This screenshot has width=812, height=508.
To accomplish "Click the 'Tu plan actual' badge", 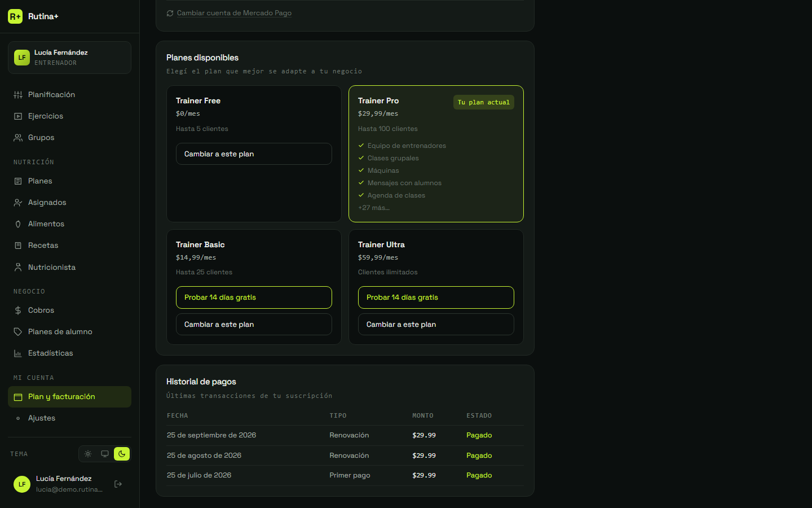I will coord(484,102).
